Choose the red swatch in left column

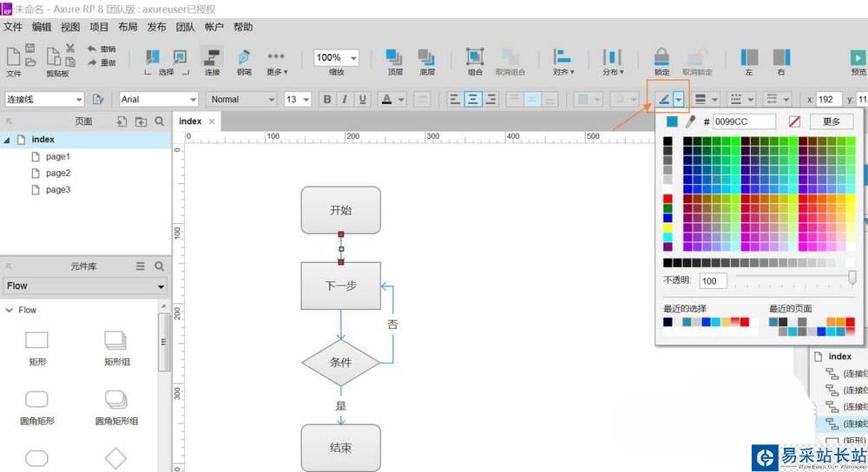click(x=667, y=199)
